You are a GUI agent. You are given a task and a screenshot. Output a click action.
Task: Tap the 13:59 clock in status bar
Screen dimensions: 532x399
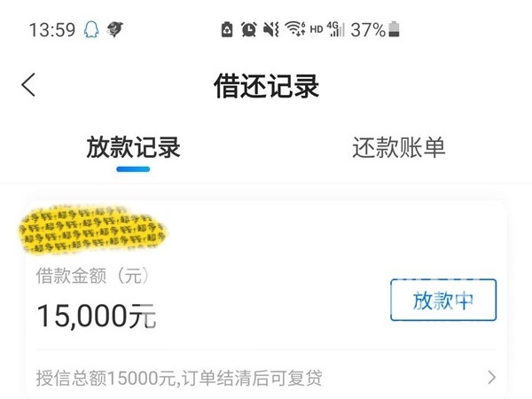(52, 30)
